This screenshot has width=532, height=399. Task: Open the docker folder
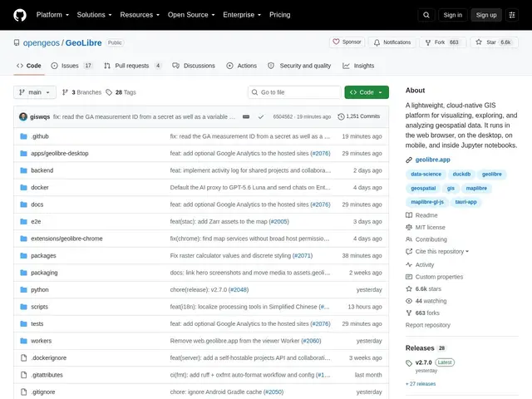[x=40, y=187]
